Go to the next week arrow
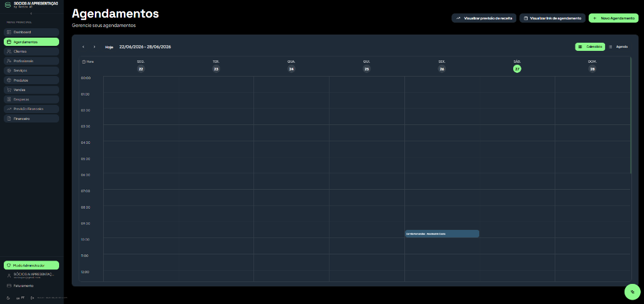The height and width of the screenshot is (304, 644). (94, 46)
